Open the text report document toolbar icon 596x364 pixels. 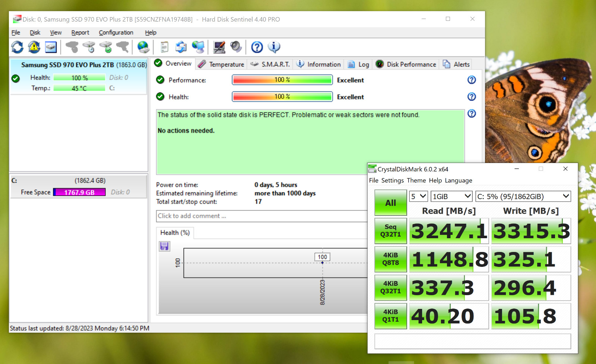tap(164, 47)
